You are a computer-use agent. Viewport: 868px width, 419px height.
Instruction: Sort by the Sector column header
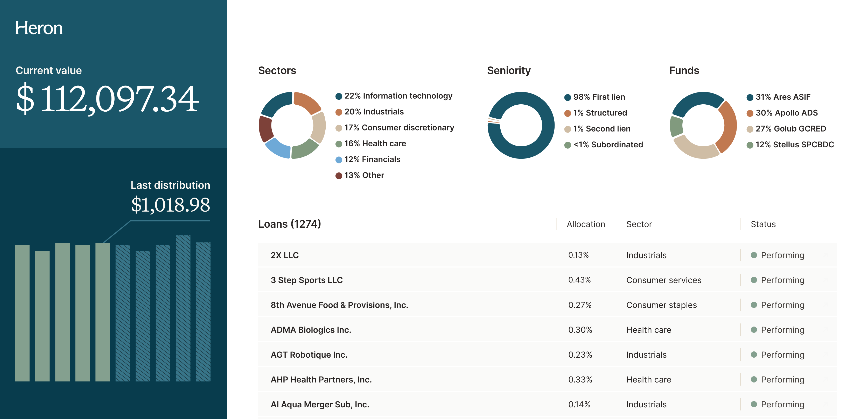pos(639,224)
